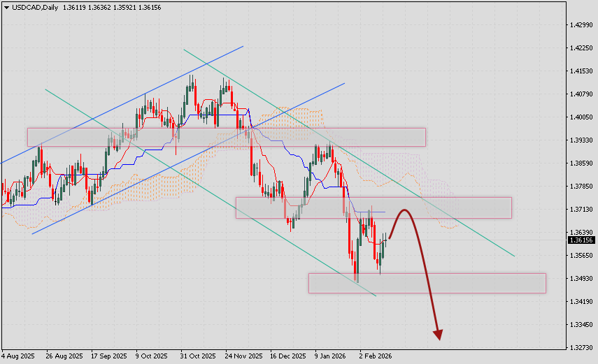Click the current price label 1.36156
This screenshot has height=364, width=598.
pos(582,240)
